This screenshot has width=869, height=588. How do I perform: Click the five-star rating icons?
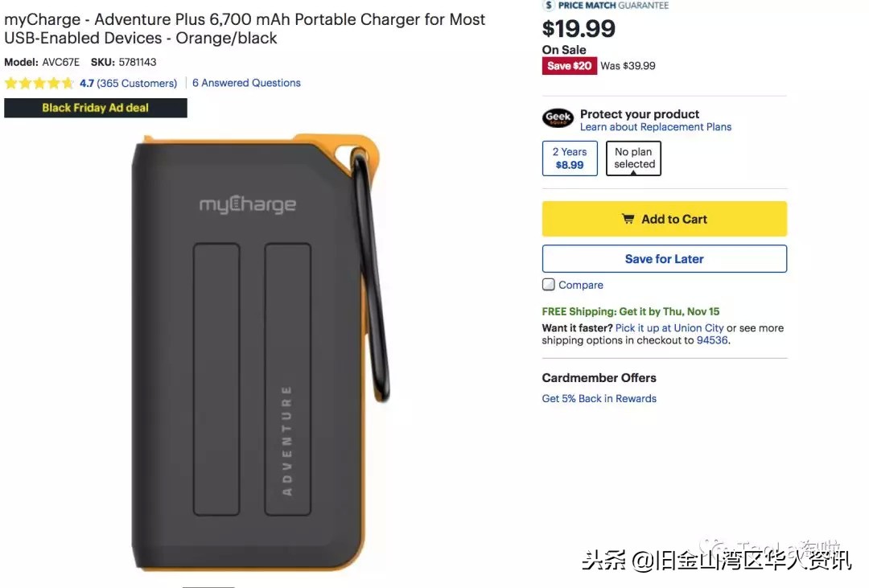click(39, 83)
